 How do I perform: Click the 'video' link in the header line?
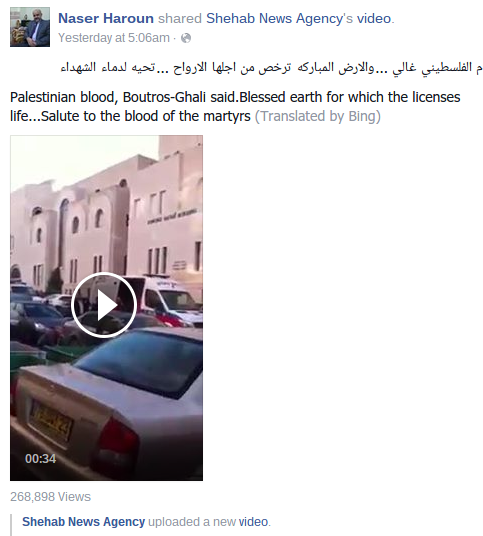pos(374,18)
